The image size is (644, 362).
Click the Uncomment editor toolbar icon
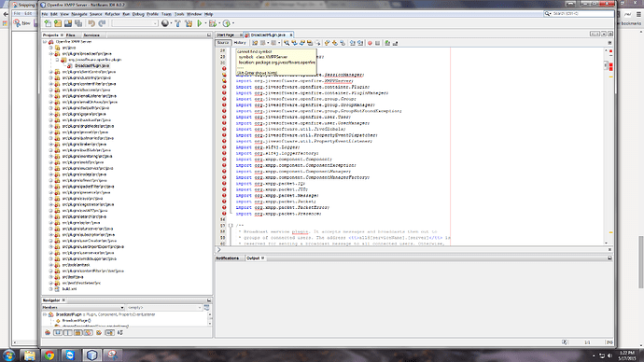click(x=395, y=43)
